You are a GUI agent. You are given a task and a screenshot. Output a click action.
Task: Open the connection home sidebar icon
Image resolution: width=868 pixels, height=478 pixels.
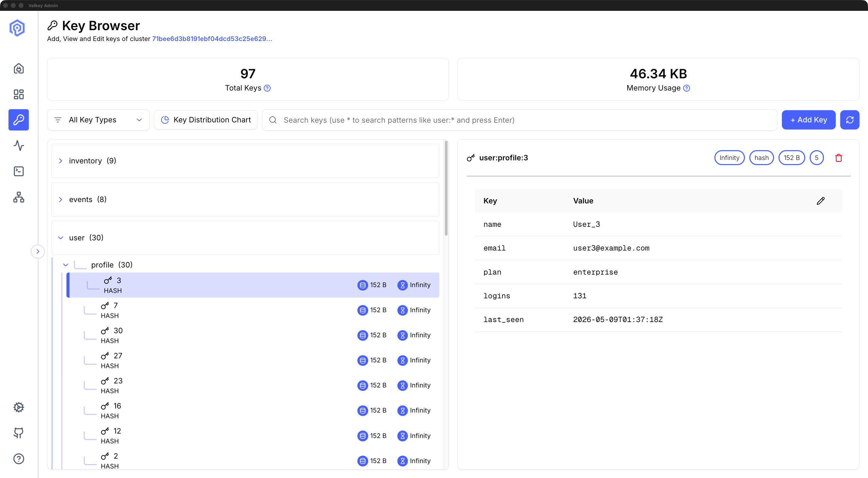pyautogui.click(x=19, y=68)
